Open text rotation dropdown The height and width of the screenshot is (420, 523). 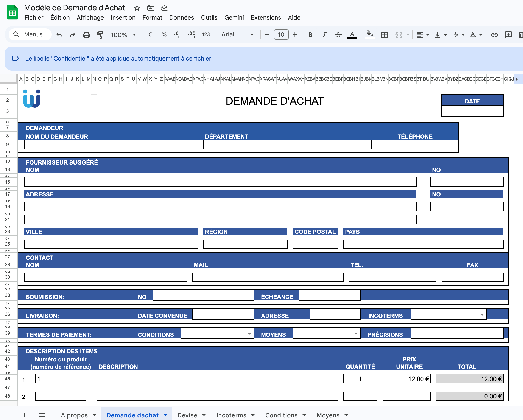[476, 35]
